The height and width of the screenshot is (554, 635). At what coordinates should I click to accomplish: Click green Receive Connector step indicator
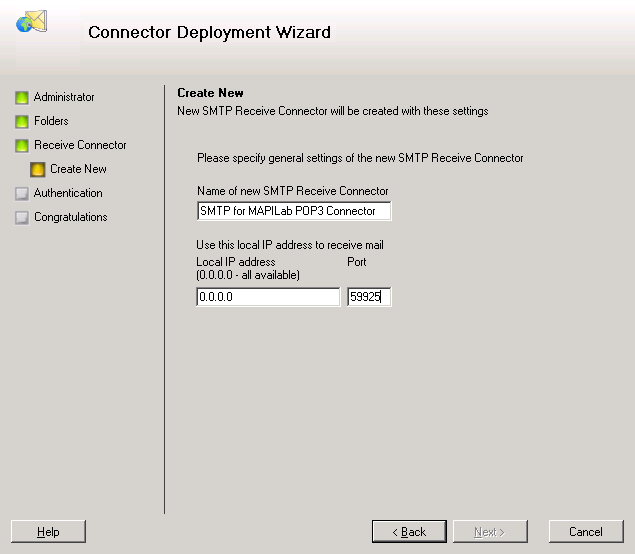[x=21, y=145]
